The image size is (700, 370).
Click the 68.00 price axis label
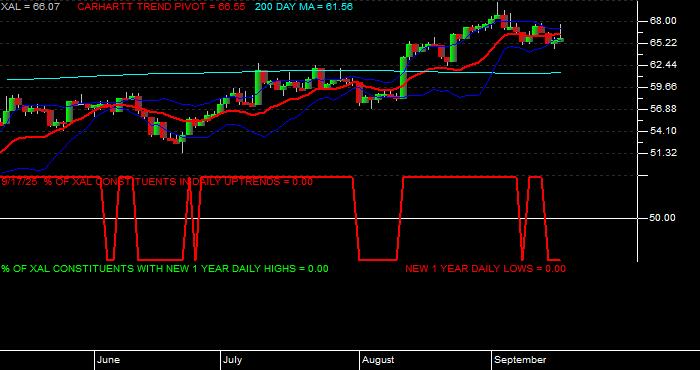[664, 21]
